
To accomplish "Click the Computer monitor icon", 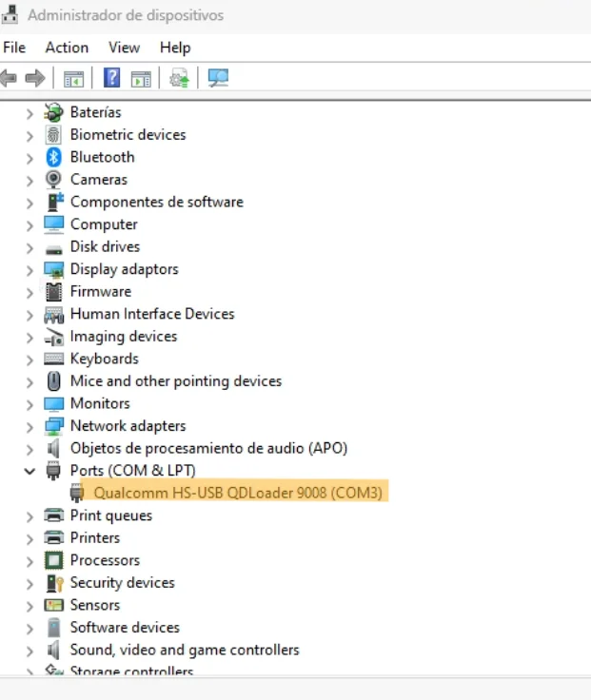I will pyautogui.click(x=53, y=224).
